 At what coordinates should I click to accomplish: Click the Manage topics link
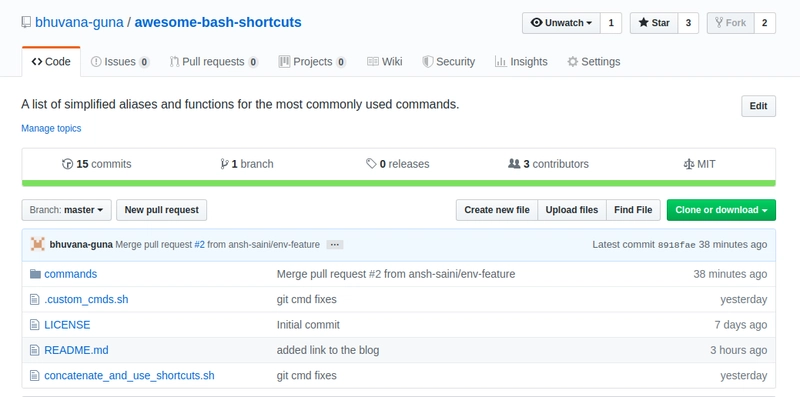click(x=51, y=128)
